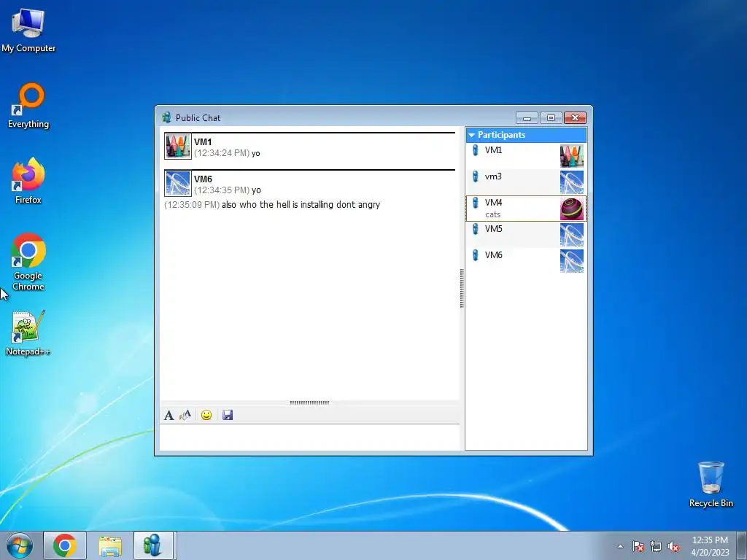Collapse the Participants panel arrow

coord(472,135)
